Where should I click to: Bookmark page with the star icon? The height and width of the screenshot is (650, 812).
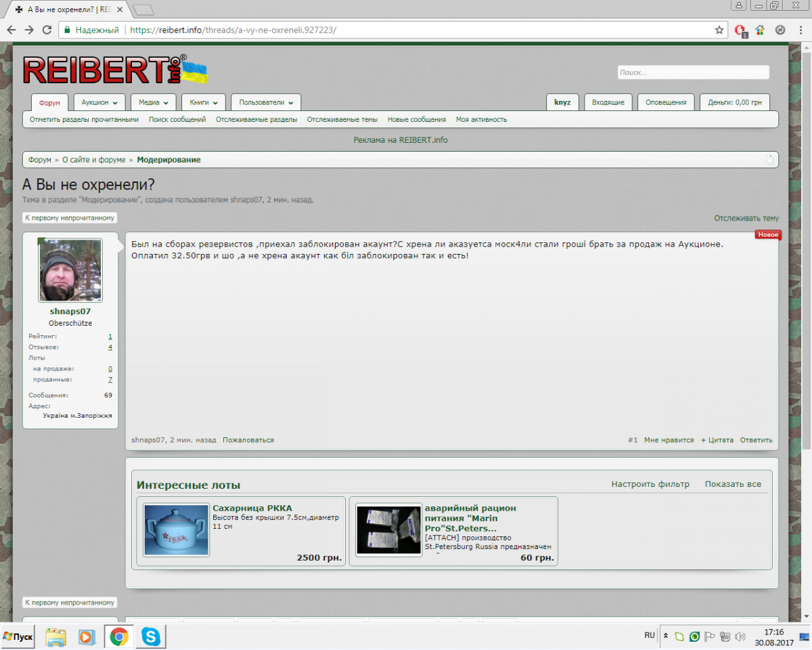[719, 30]
